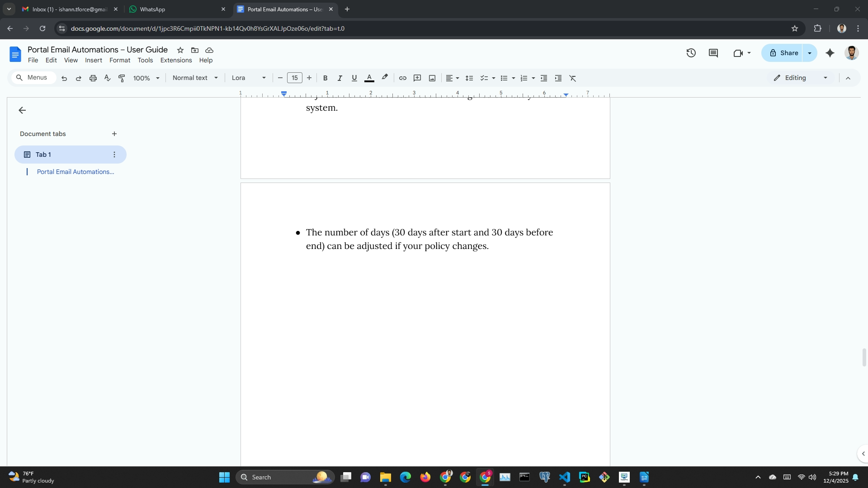The image size is (868, 488).
Task: Toggle italic formatting
Action: (340, 78)
